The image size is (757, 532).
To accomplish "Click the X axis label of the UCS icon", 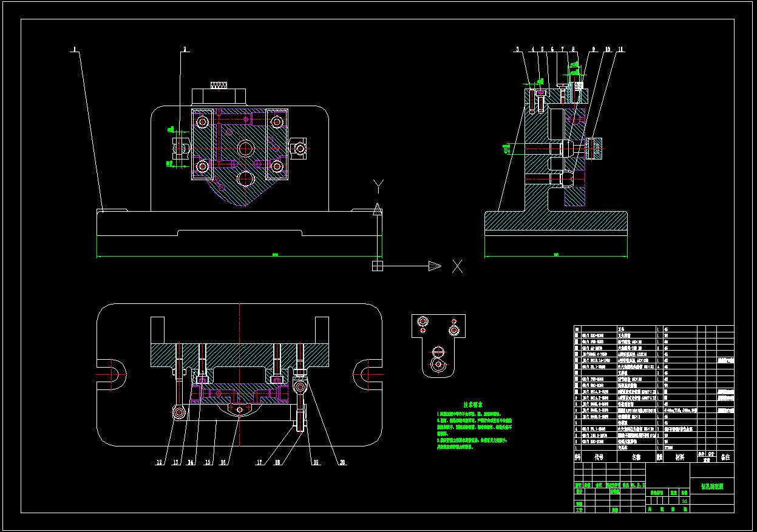I will click(457, 266).
